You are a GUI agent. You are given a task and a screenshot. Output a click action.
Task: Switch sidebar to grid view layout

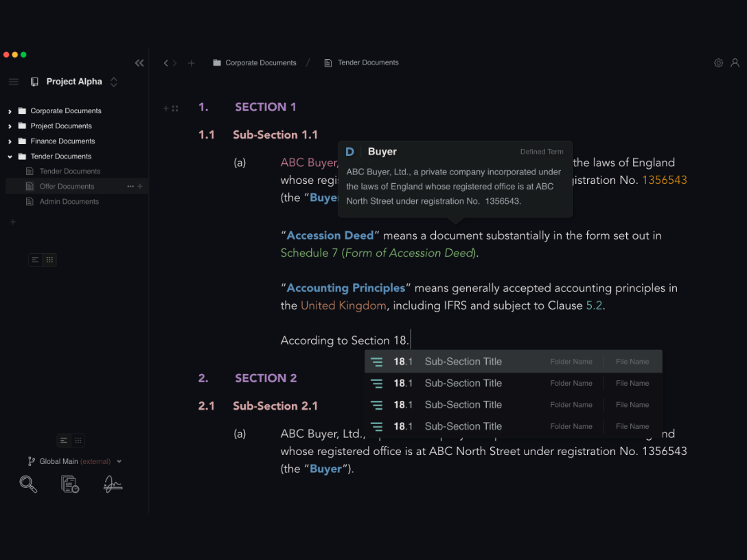(49, 259)
